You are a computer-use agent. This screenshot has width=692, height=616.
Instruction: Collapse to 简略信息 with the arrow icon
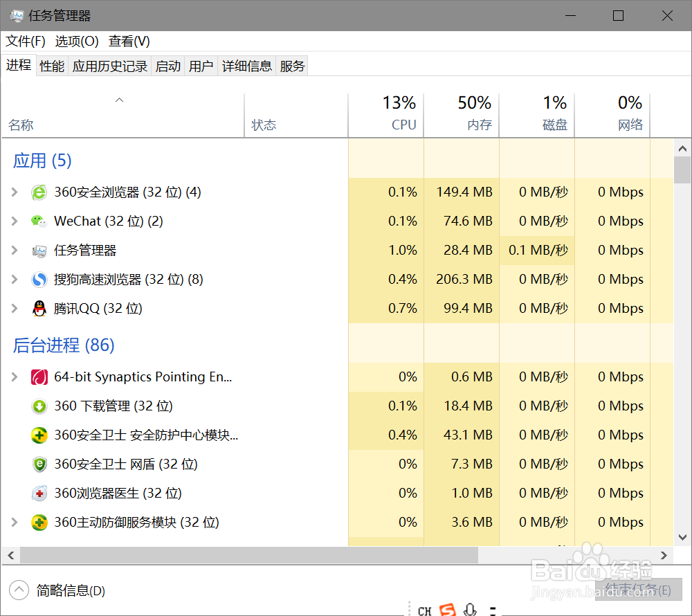click(19, 590)
